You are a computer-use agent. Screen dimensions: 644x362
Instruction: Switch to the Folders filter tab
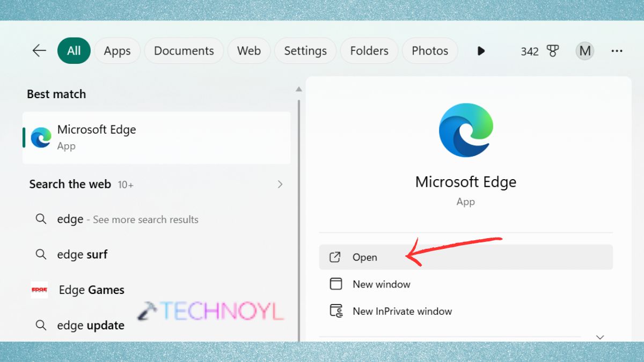pos(369,51)
